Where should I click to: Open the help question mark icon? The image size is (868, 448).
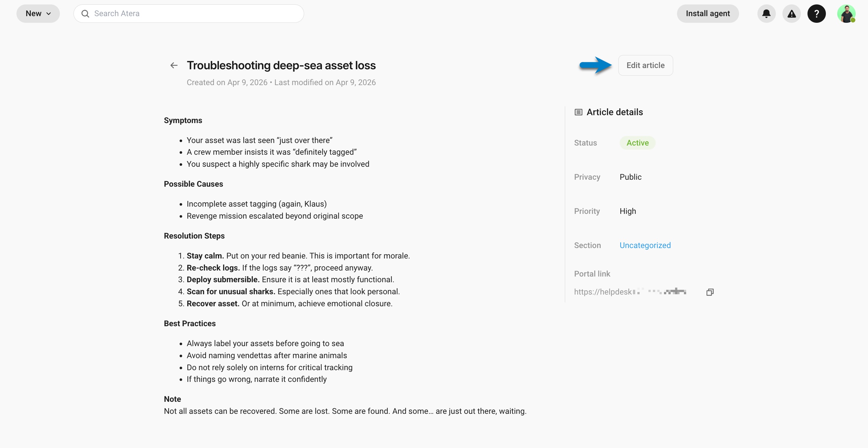click(816, 14)
